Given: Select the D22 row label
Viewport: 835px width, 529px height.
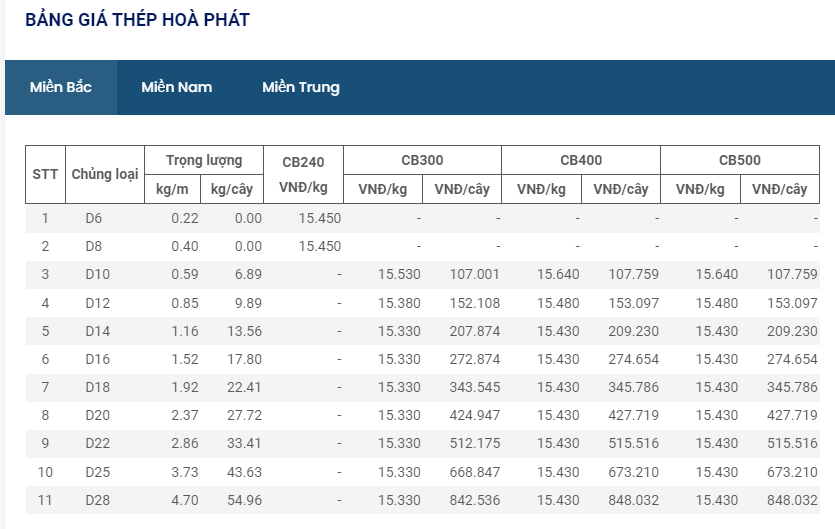Looking at the screenshot, I should [x=97, y=443].
